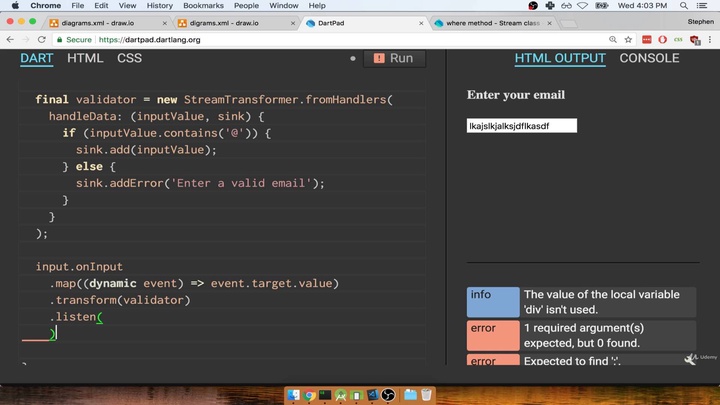
Task: Open the CONSOLE output tab
Action: [649, 58]
